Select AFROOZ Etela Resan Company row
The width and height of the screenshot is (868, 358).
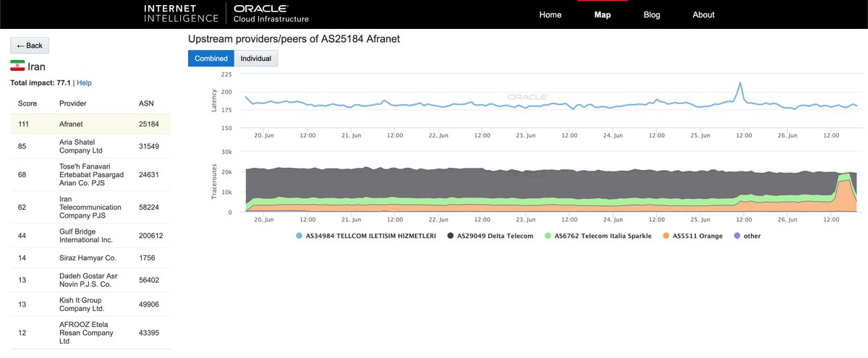pyautogui.click(x=90, y=333)
